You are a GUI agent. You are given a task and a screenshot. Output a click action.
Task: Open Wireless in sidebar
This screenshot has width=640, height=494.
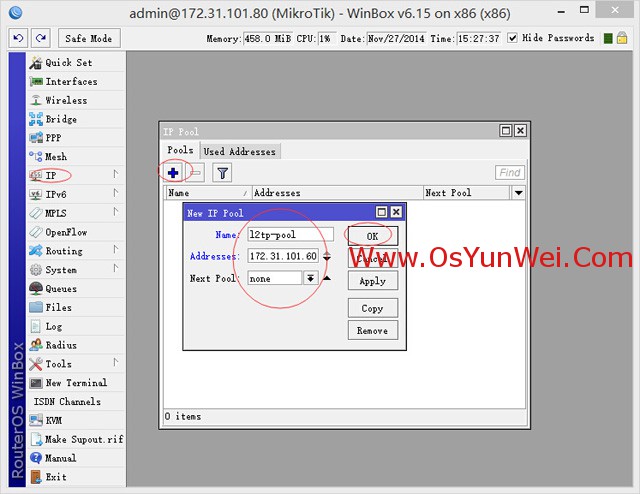tap(76, 100)
